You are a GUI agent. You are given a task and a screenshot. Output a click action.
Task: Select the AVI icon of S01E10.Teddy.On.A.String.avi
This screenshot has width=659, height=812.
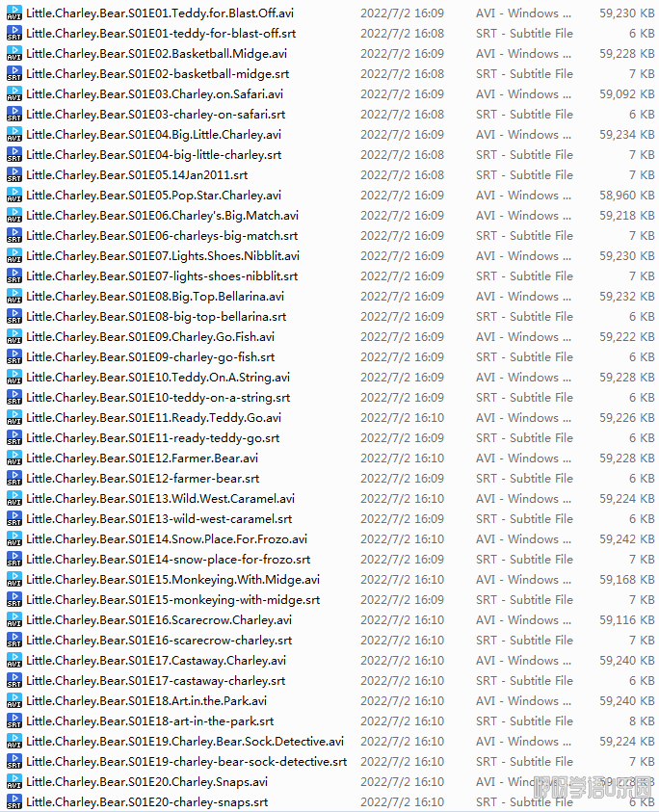14,377
